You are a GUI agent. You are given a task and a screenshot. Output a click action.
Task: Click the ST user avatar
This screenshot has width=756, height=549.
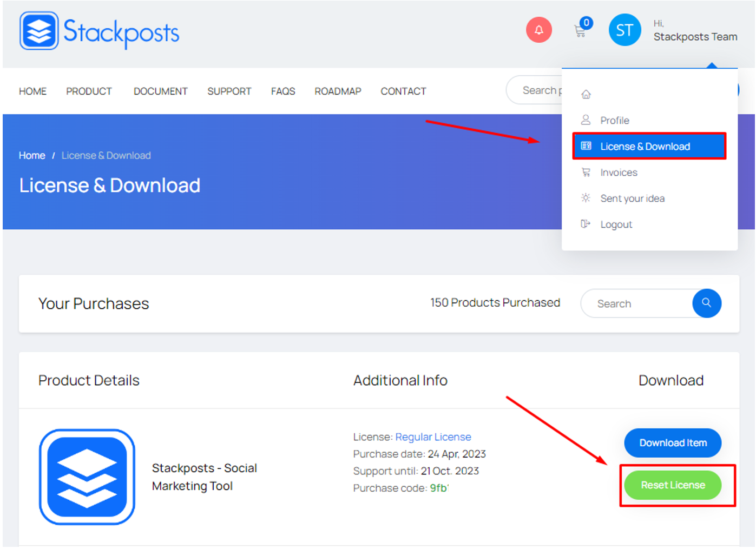pyautogui.click(x=624, y=30)
